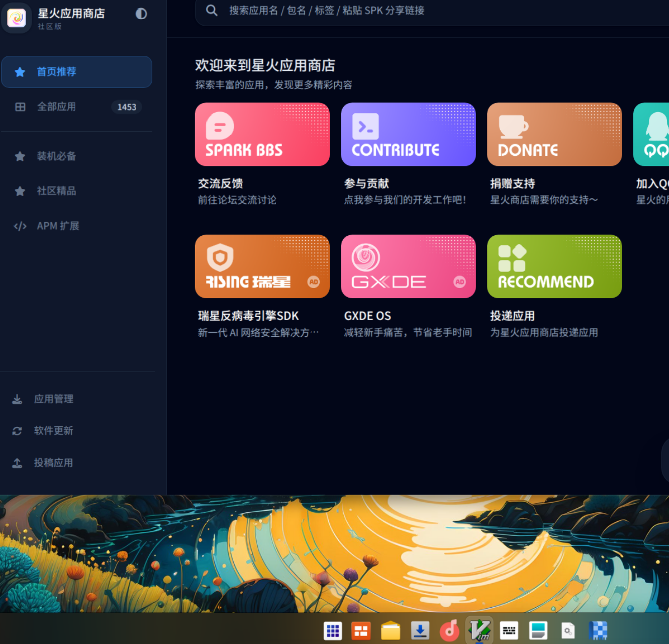Click the blue checkered dock icon
This screenshot has height=644, width=669.
pyautogui.click(x=598, y=630)
